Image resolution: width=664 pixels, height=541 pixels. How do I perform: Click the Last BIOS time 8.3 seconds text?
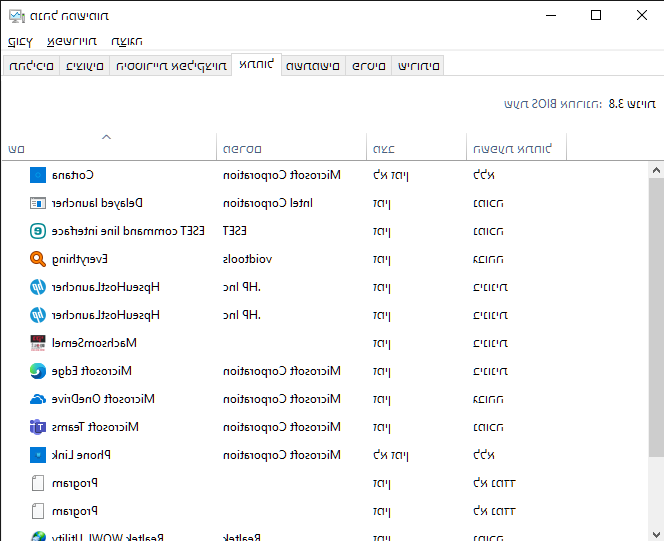[x=580, y=104]
